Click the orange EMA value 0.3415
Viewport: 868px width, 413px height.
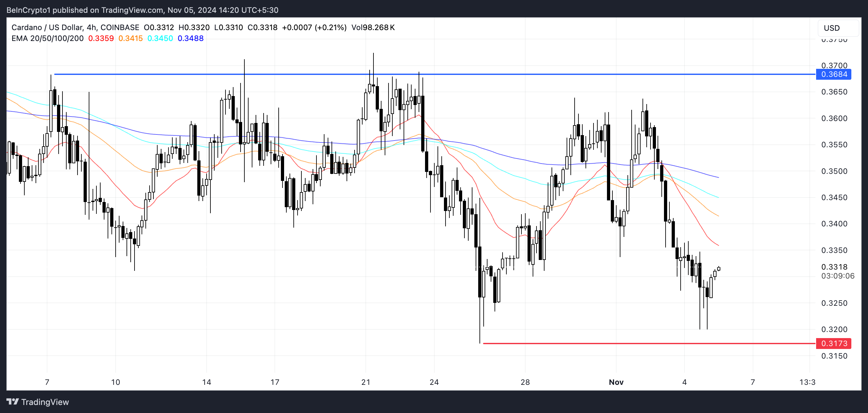pos(130,38)
